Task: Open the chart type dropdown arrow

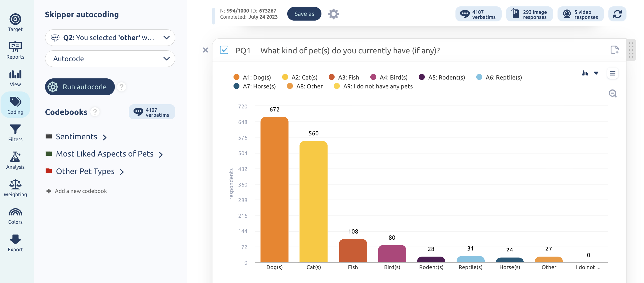Action: (596, 73)
